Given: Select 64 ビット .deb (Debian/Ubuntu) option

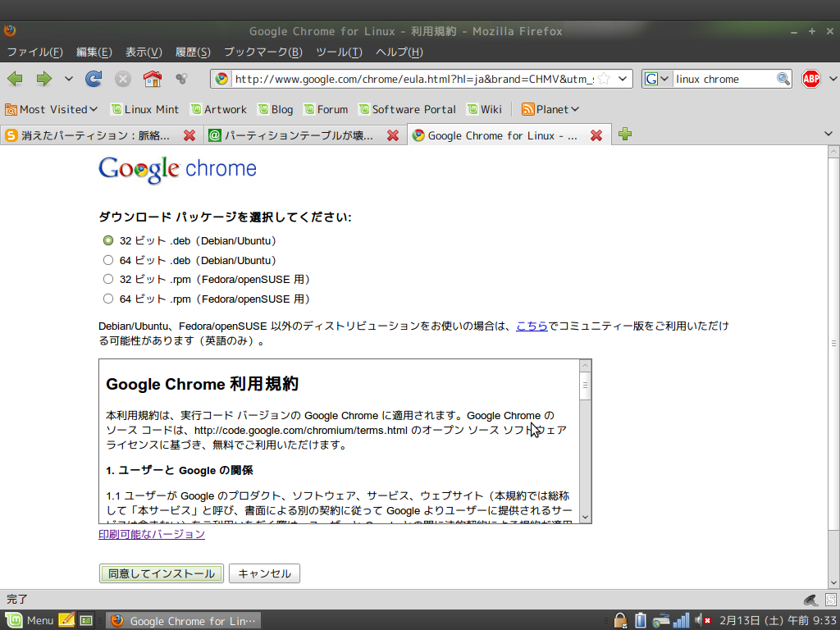Looking at the screenshot, I should click(108, 260).
